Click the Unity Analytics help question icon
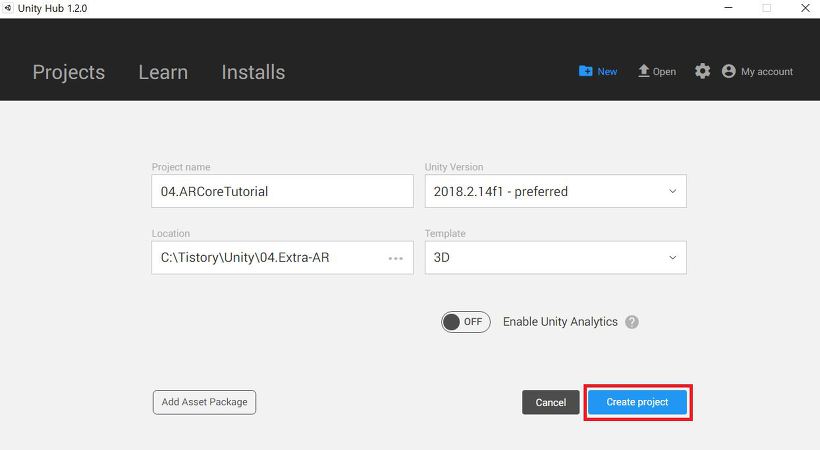This screenshot has height=450, width=820. tap(632, 322)
